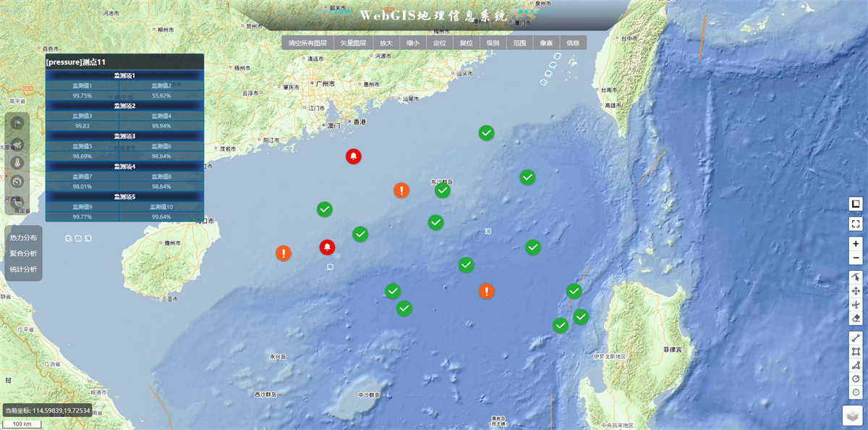Image resolution: width=868 pixels, height=430 pixels.
Task: Click the 55.92% value cell
Action: pos(161,96)
